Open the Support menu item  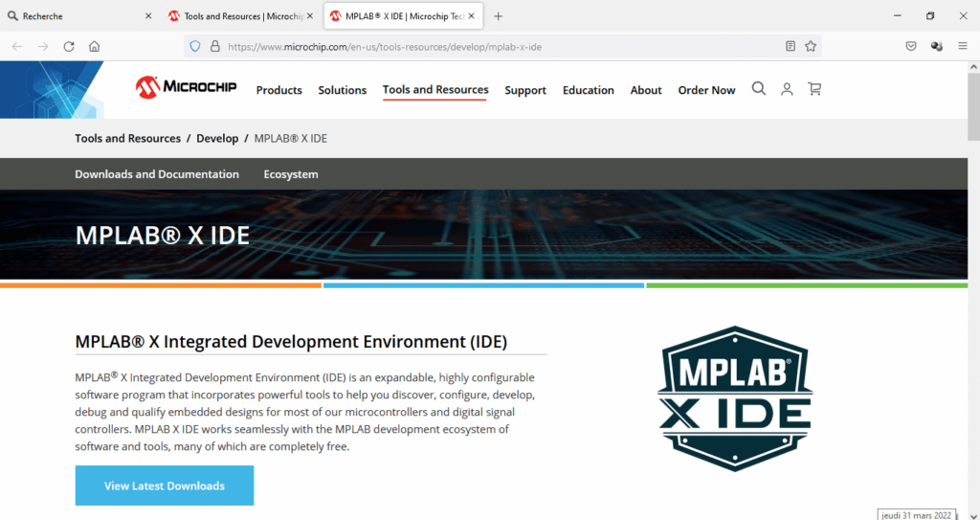tap(525, 90)
